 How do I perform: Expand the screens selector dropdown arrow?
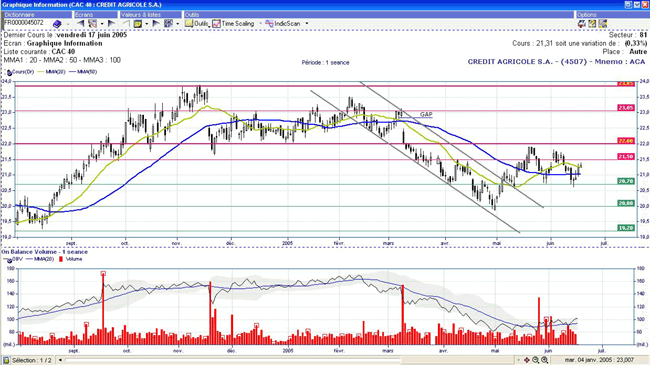[x=102, y=24]
